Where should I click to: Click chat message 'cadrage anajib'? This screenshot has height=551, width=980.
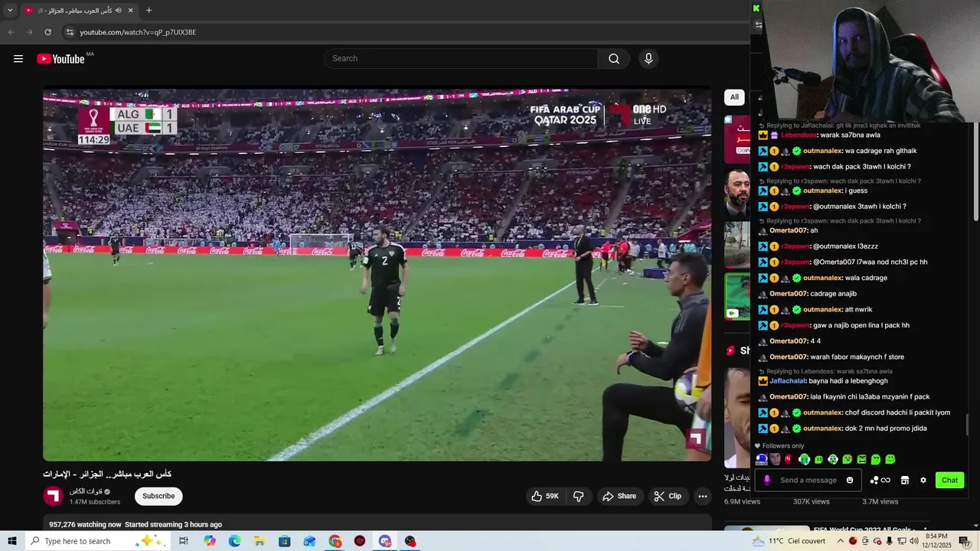(x=833, y=294)
